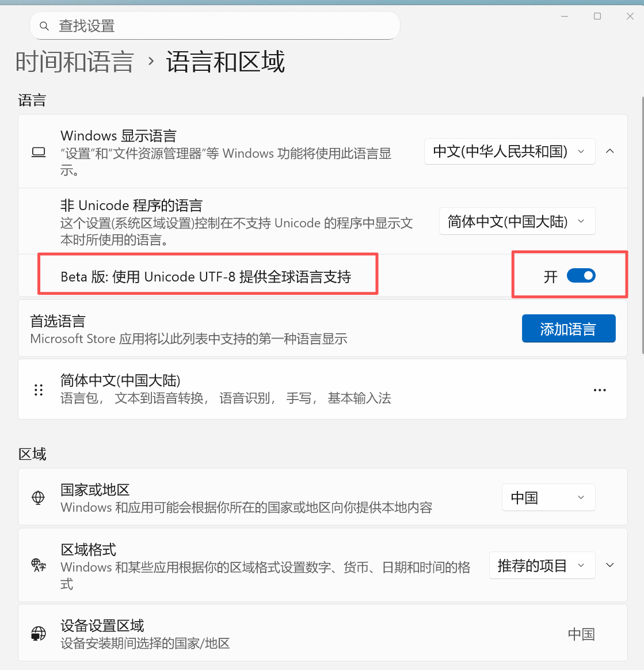Click the 区域格式 language globe icon
644x670 pixels.
tap(39, 565)
